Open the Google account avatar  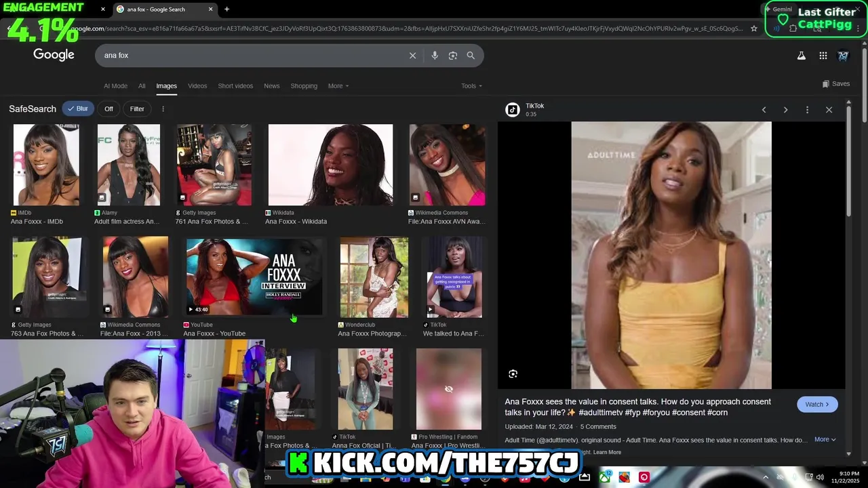[843, 56]
